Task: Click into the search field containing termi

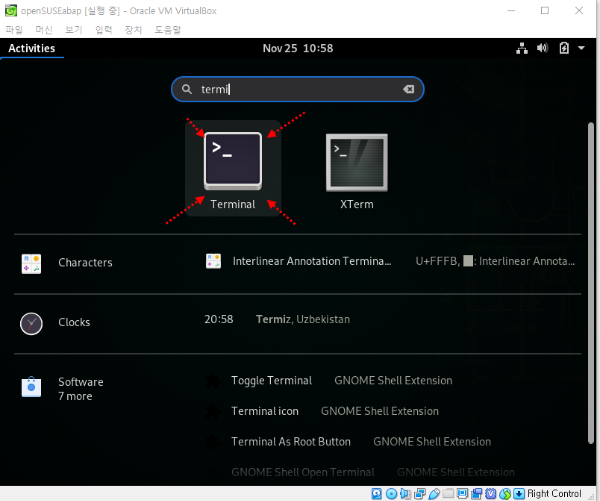Action: click(297, 89)
